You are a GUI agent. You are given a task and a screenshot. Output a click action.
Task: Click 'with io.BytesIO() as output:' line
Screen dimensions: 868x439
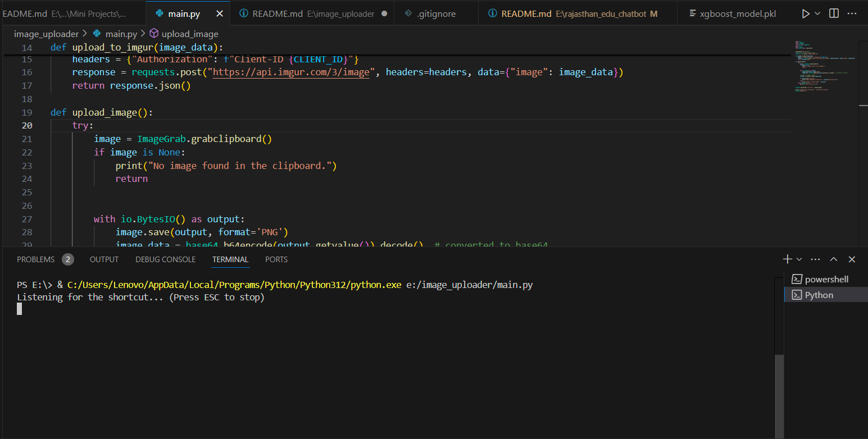(169, 219)
